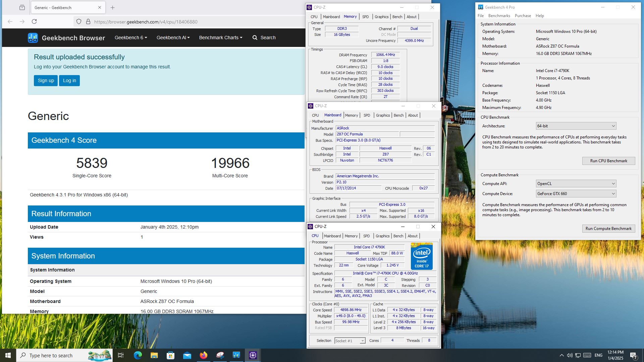The height and width of the screenshot is (362, 644).
Task: Select Mainboard tab in bottom CPU-Z window
Action: coord(332,236)
